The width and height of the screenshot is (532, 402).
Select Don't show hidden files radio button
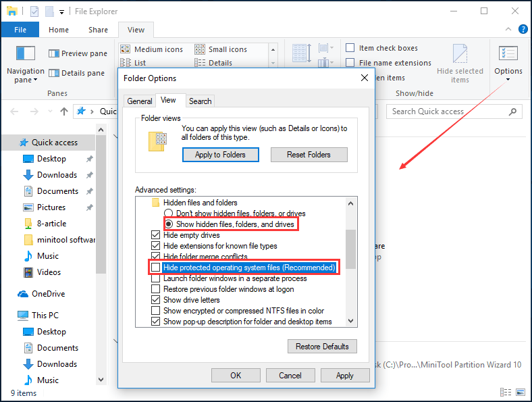tap(169, 213)
